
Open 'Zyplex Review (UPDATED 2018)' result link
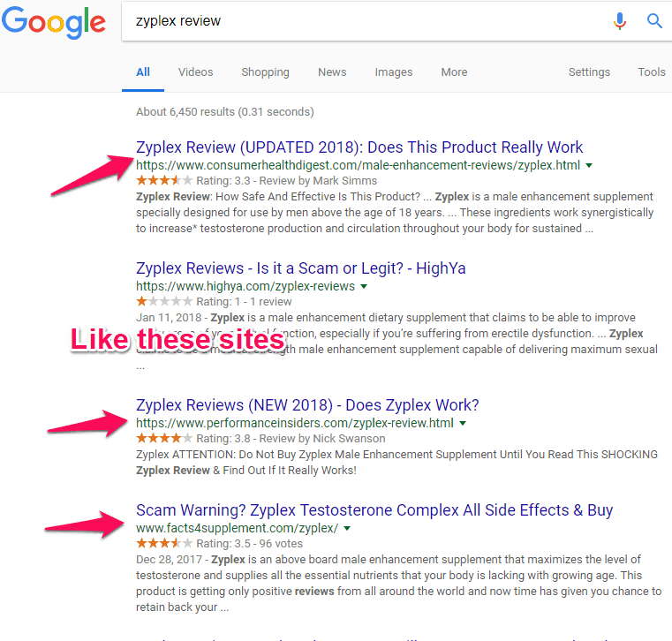click(359, 147)
